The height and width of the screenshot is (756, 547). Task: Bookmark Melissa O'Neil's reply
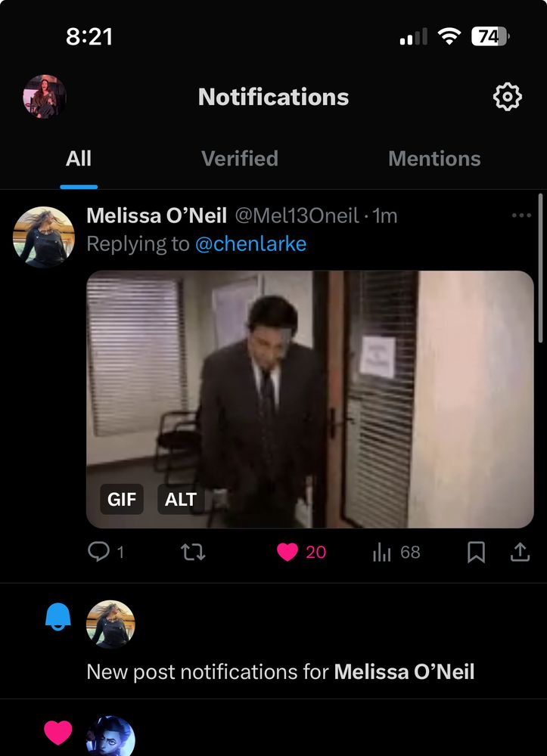click(476, 552)
